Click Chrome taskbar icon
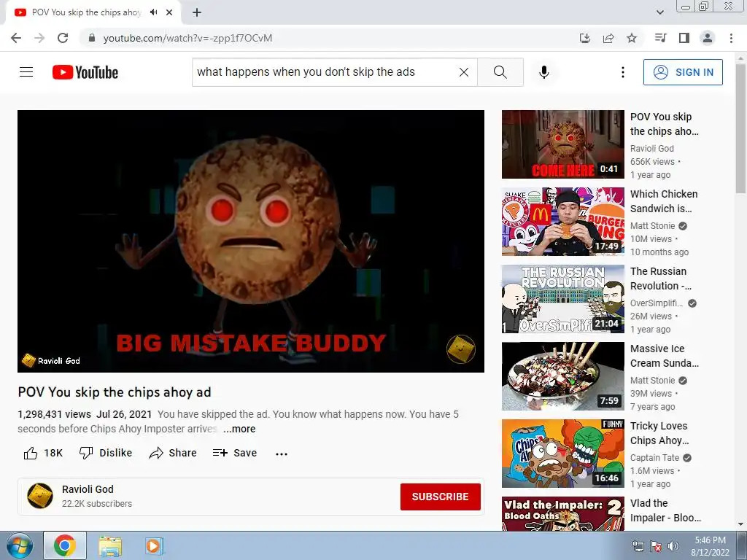The height and width of the screenshot is (560, 747). pos(65,545)
